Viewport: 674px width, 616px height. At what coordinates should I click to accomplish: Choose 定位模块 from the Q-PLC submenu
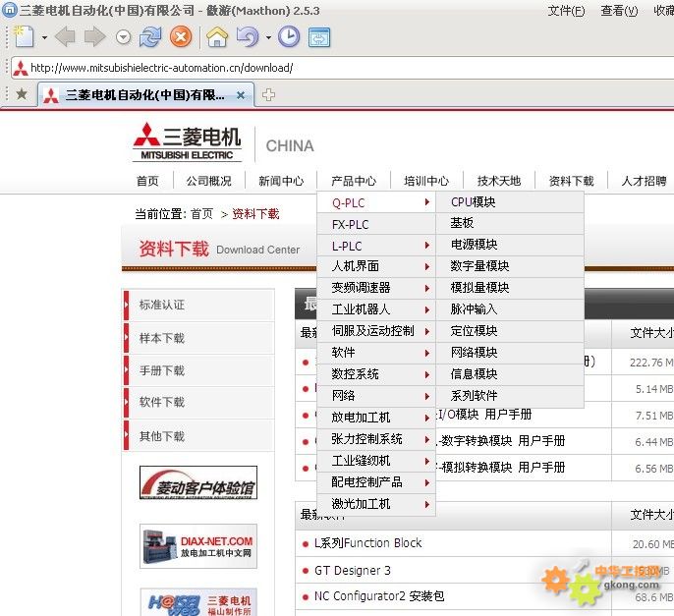pyautogui.click(x=510, y=331)
